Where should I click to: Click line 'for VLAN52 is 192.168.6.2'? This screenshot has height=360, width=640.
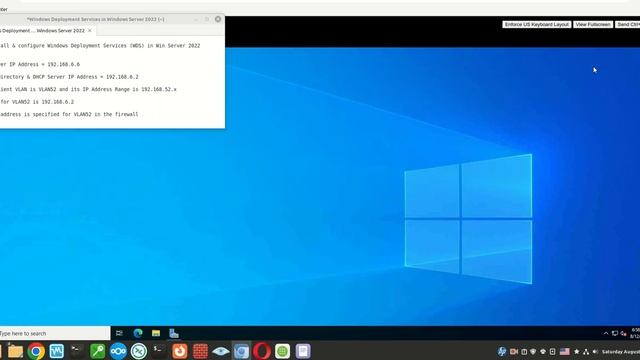click(x=37, y=102)
